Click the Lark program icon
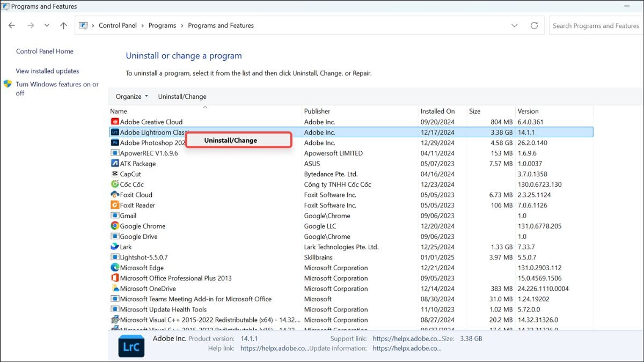The width and height of the screenshot is (644, 362). pyautogui.click(x=115, y=247)
